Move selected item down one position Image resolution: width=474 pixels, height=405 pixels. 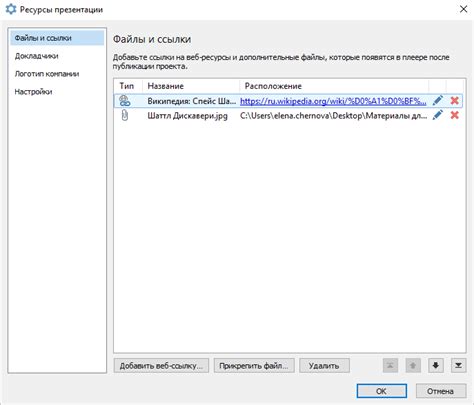[x=436, y=366]
